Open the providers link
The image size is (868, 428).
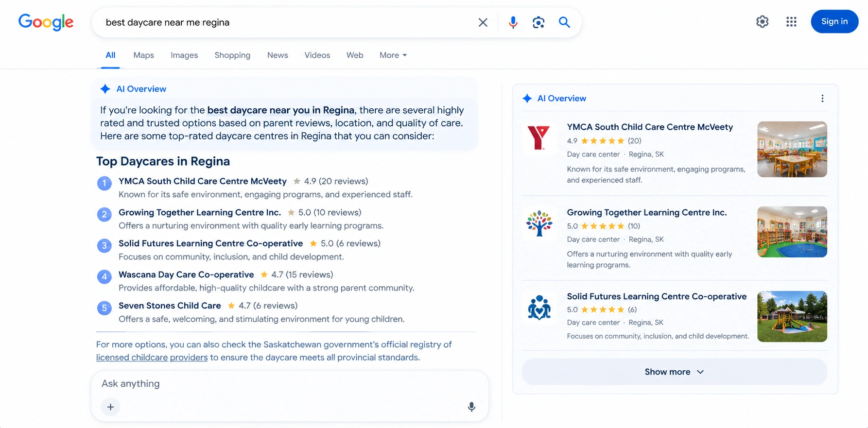[x=189, y=358]
